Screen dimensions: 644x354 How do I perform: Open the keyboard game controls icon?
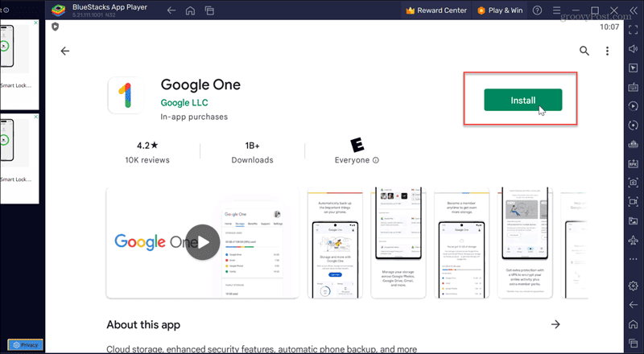[634, 87]
